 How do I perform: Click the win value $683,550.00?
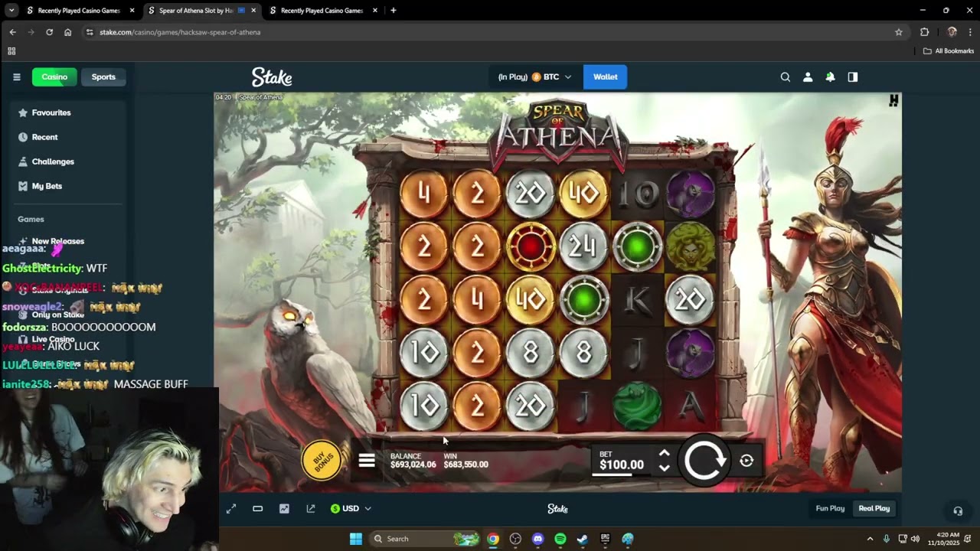coord(465,465)
